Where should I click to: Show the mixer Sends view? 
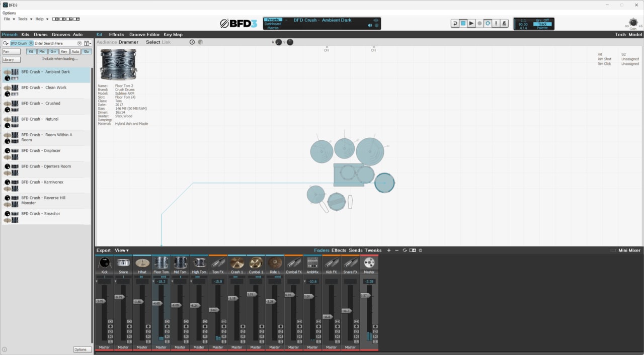pos(356,250)
